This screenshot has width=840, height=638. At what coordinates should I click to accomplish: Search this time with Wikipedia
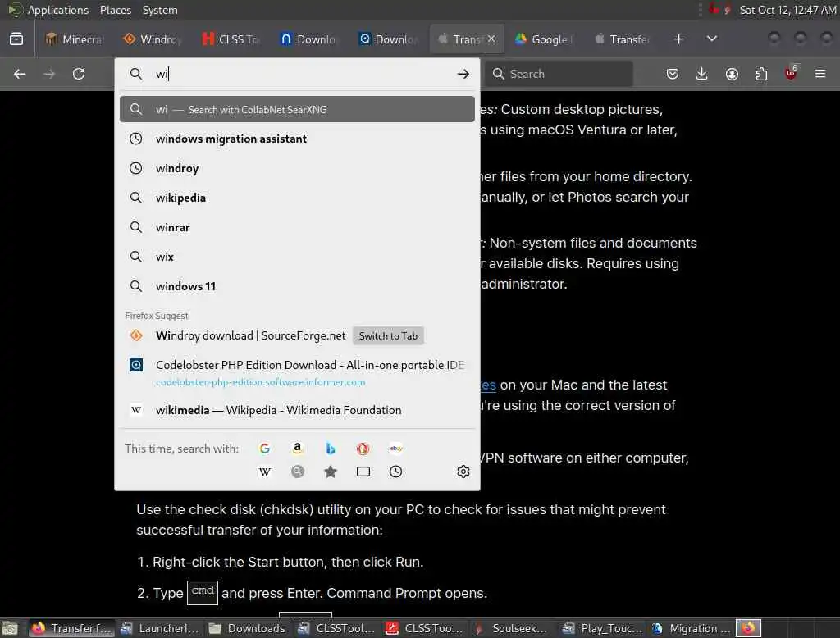[x=265, y=472]
